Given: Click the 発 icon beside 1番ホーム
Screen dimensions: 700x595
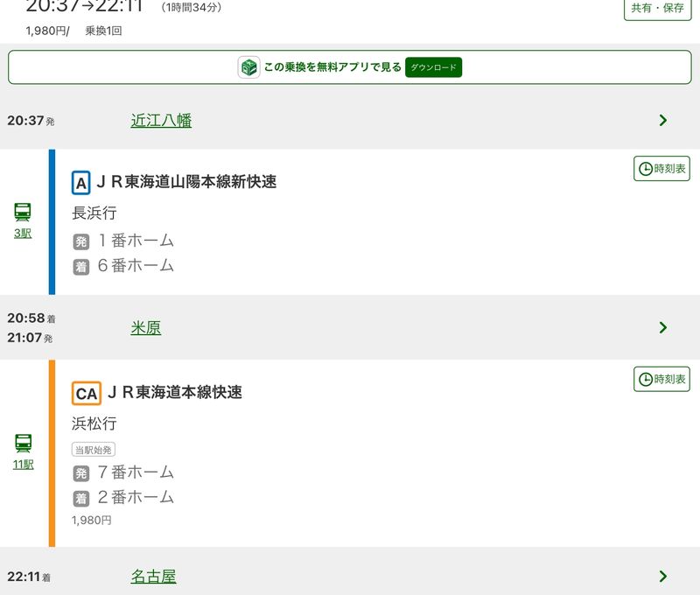Looking at the screenshot, I should point(81,241).
